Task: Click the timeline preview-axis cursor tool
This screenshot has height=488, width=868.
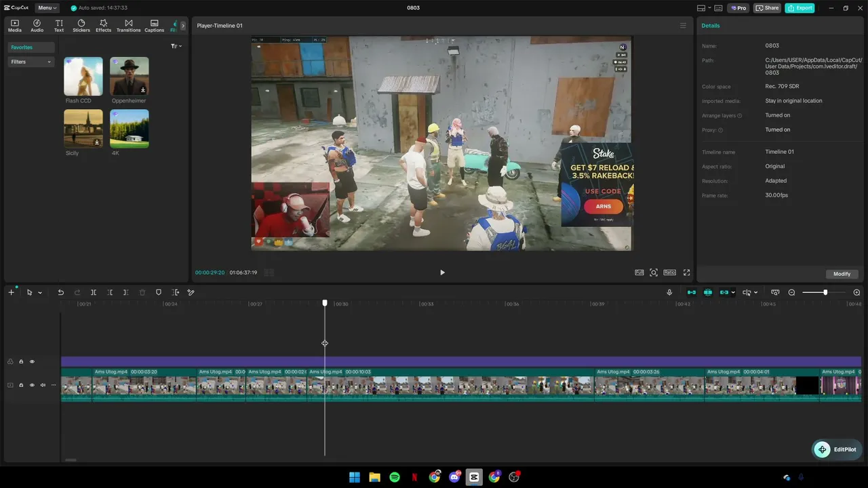Action: coord(747,293)
